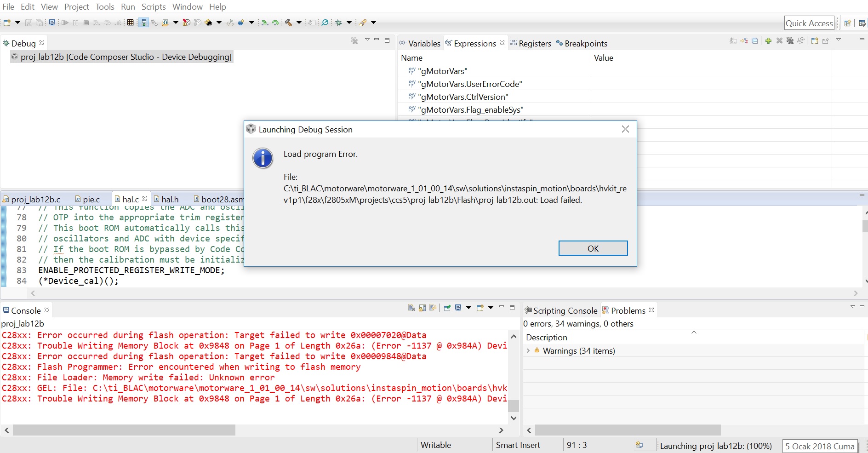
Task: Click the pencil marker toolbar icon
Action: click(x=363, y=23)
